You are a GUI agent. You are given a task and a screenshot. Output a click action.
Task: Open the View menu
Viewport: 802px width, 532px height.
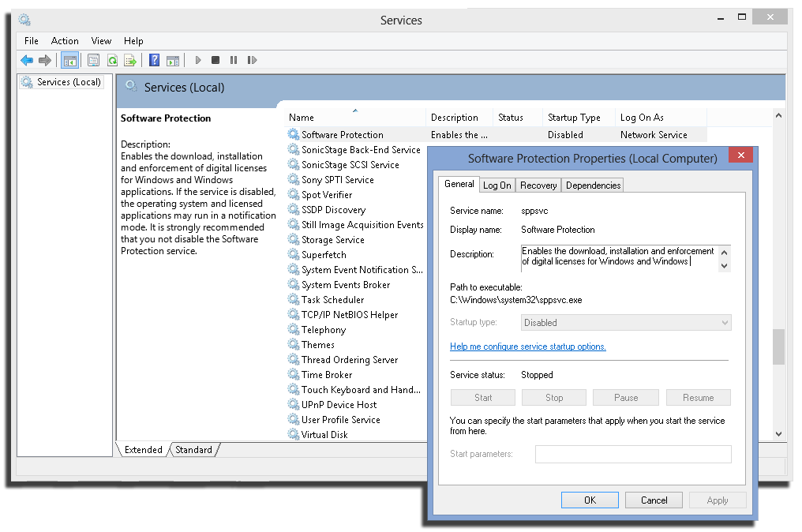pyautogui.click(x=101, y=41)
